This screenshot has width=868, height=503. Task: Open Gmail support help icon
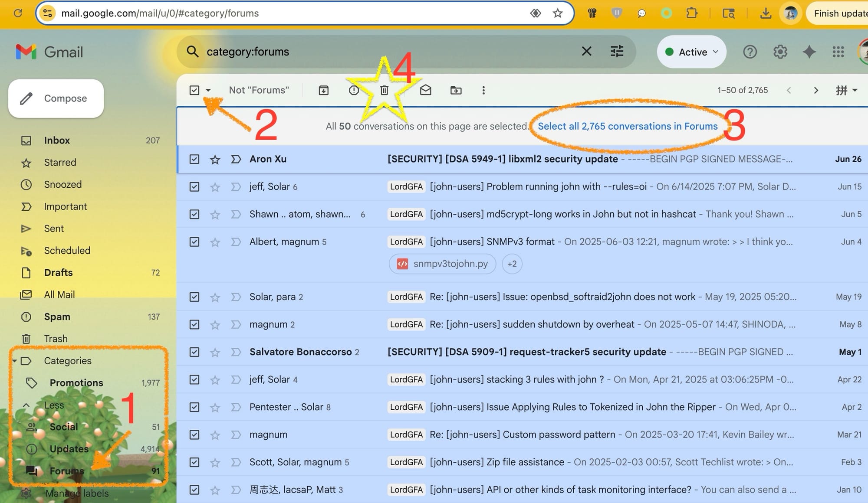(750, 52)
